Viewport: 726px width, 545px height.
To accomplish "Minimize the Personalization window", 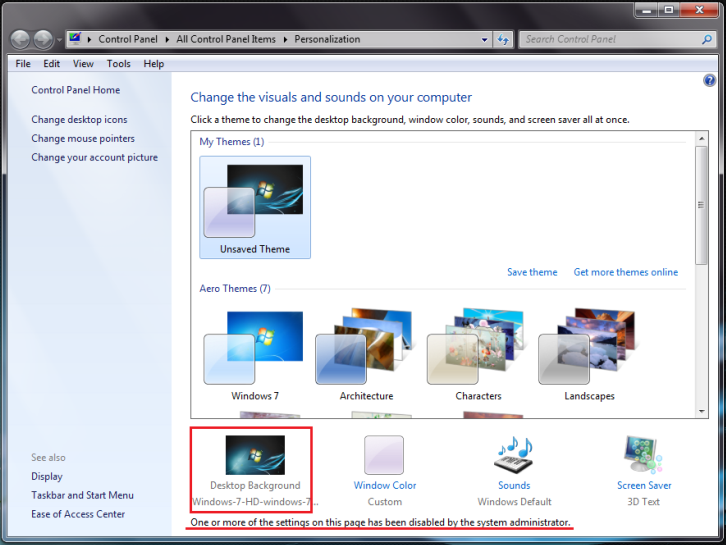I will click(646, 10).
